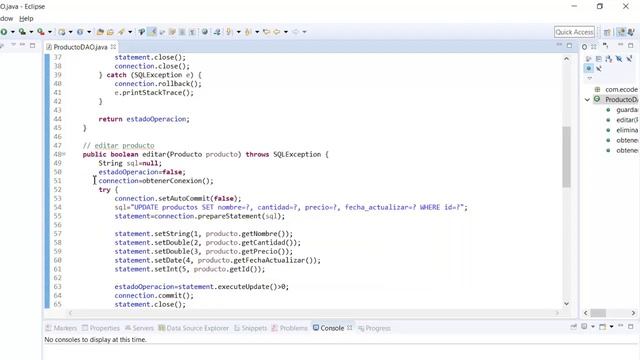Open the Properties tab

(x=100, y=328)
